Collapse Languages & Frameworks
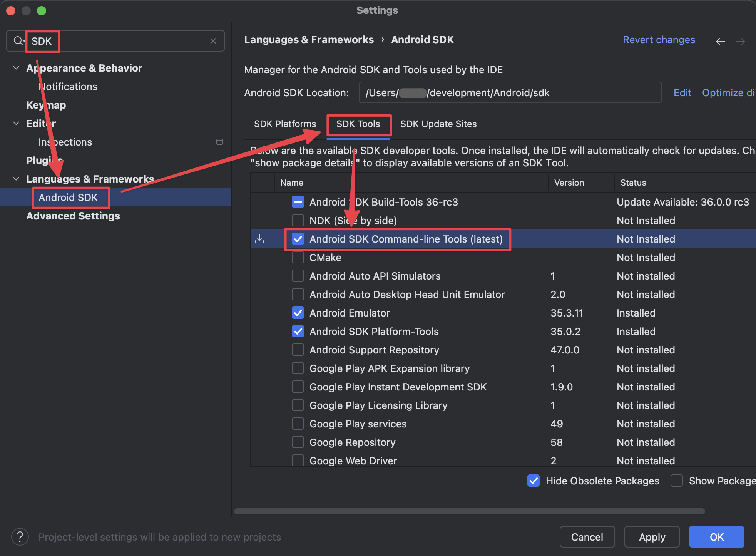The image size is (756, 556). pos(16,178)
